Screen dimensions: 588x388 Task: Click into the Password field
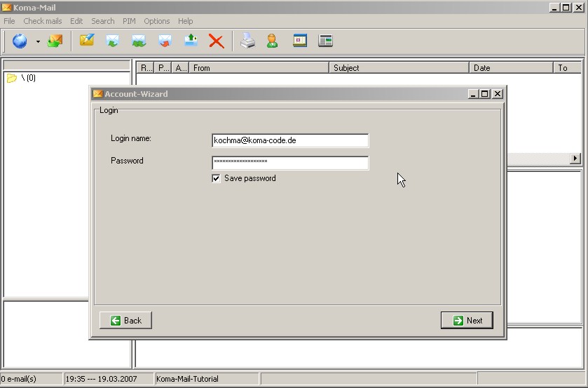tap(290, 163)
